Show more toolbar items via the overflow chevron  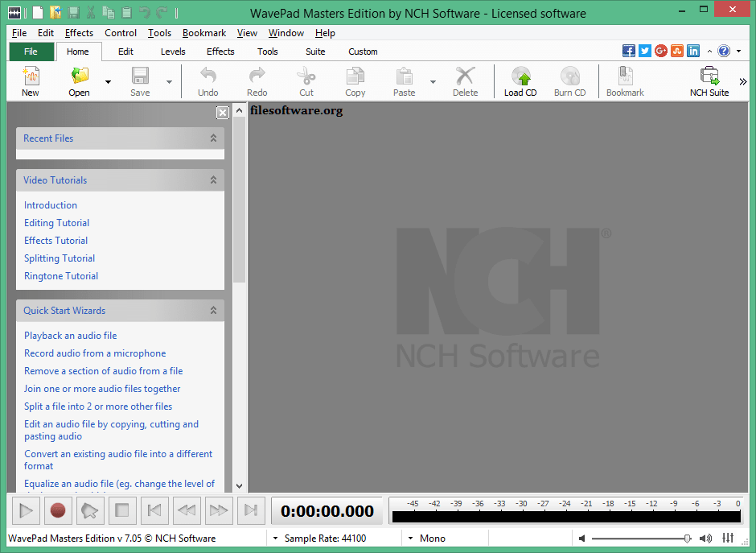(743, 81)
